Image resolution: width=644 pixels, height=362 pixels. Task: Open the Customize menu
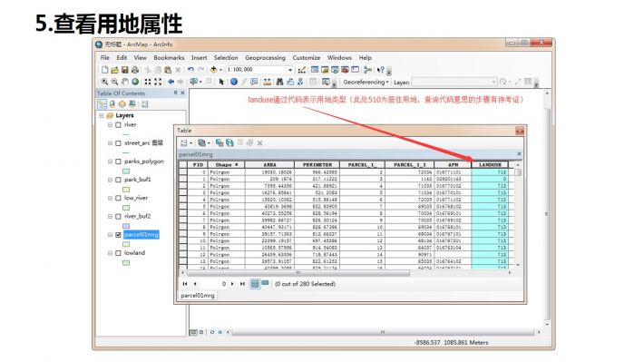(307, 58)
